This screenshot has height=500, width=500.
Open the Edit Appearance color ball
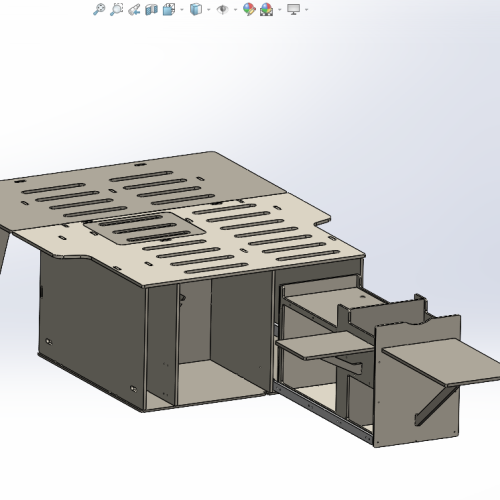[x=249, y=9]
